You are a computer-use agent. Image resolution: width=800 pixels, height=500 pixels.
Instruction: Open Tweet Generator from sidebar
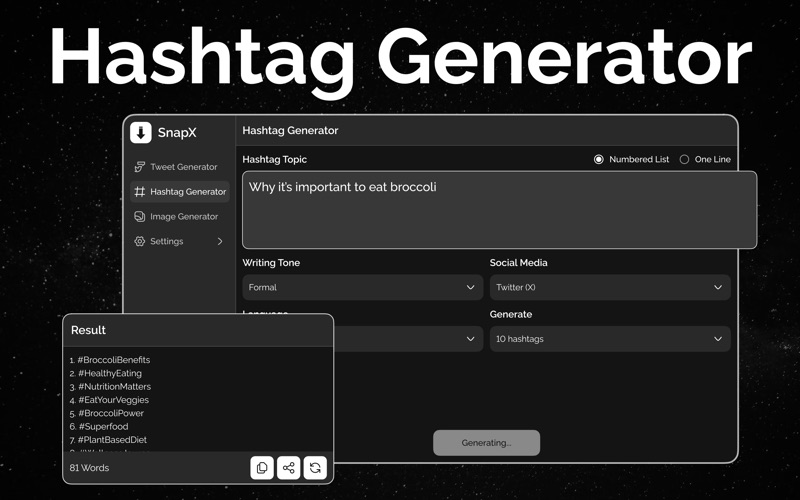coord(179,167)
